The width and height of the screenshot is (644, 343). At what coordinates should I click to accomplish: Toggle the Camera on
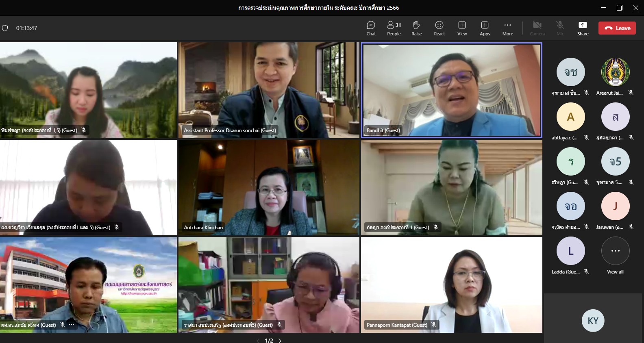[x=537, y=28]
